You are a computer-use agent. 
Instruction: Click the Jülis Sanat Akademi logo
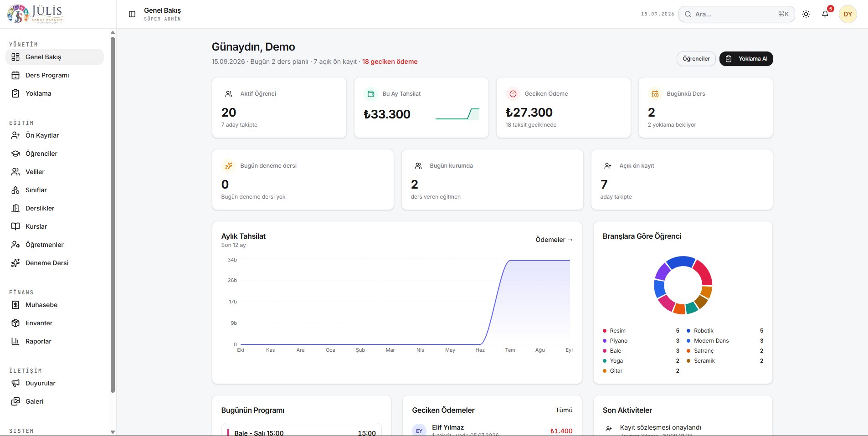[36, 14]
